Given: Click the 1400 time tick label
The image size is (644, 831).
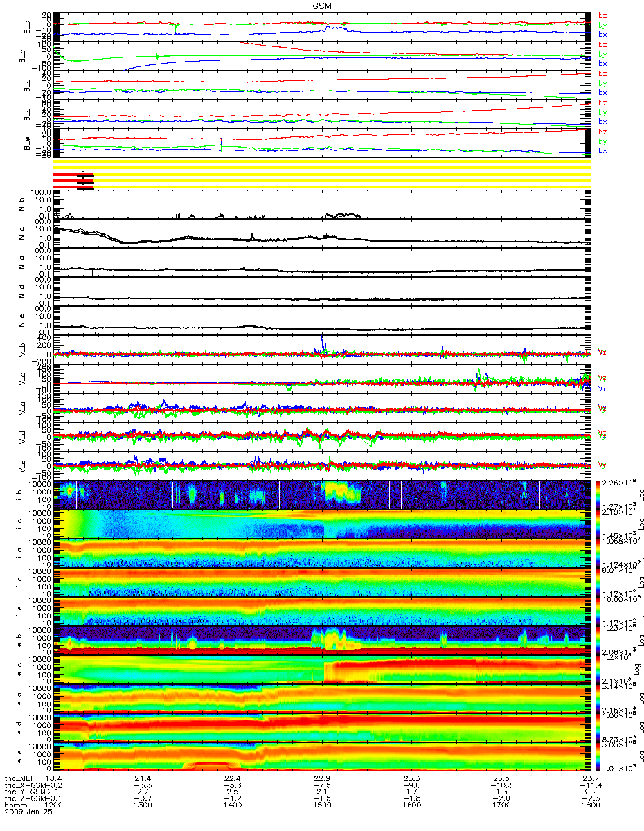Looking at the screenshot, I should [233, 805].
